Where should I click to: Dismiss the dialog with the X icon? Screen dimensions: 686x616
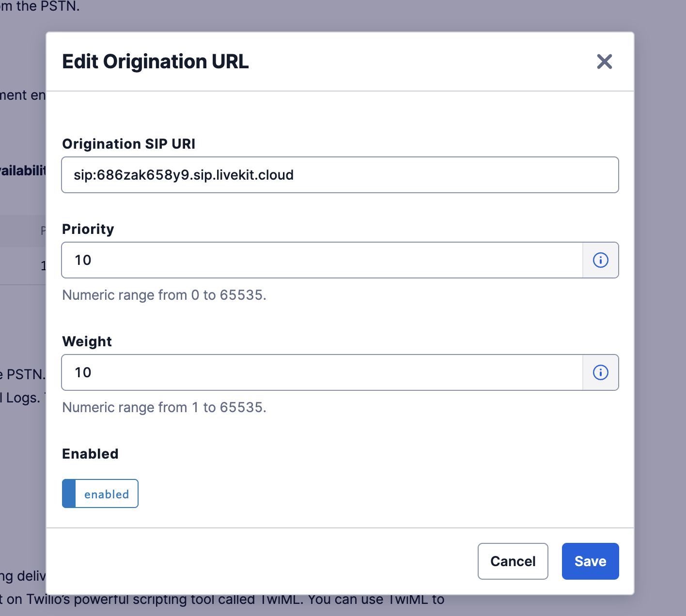coord(604,62)
